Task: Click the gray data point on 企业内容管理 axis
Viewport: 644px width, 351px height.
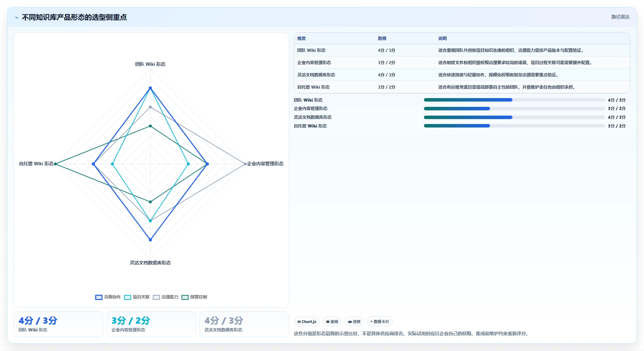Action: tap(245, 164)
